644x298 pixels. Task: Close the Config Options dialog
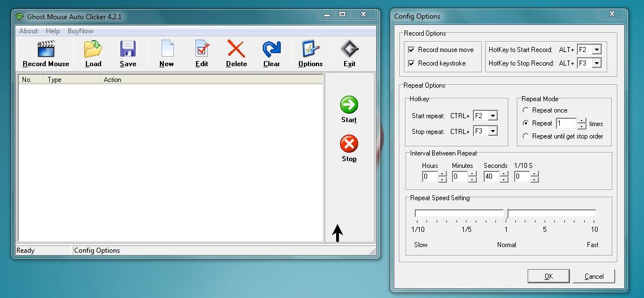coord(612,14)
